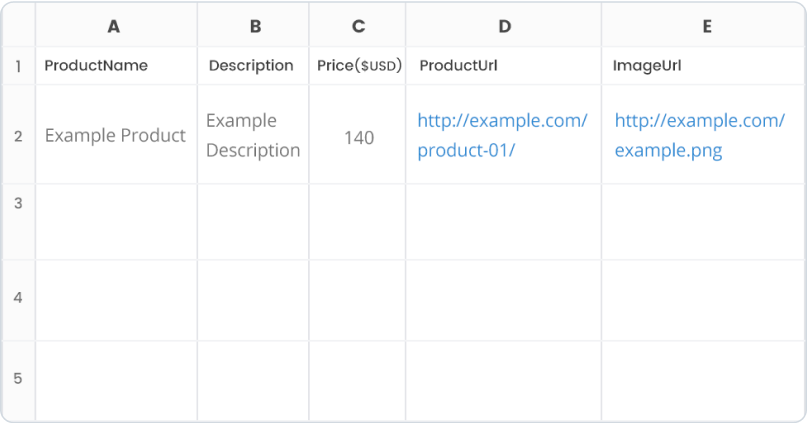
Task: Select row 2 header
Action: (19, 135)
